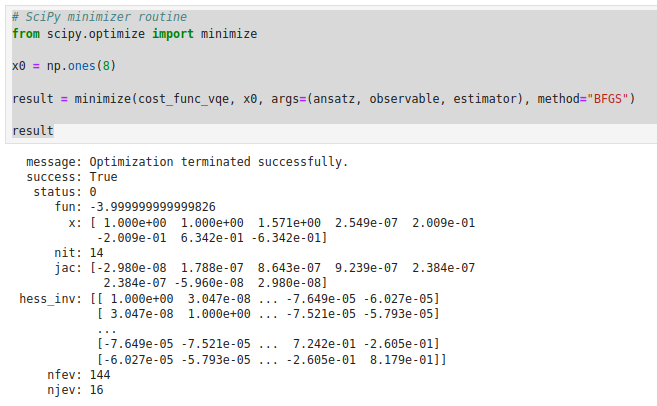Click the 1.571e+00 value in x array

point(289,223)
